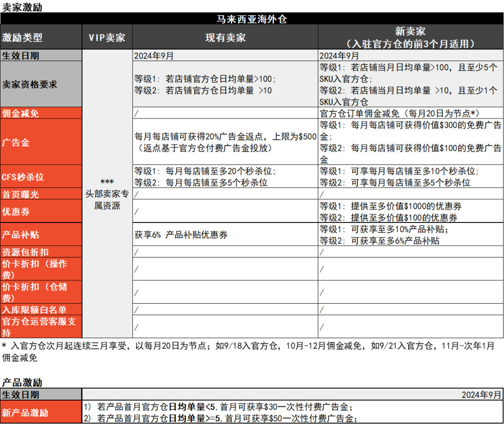Select the 佣金减免 row label
This screenshot has height=424, width=504.
pyautogui.click(x=20, y=113)
